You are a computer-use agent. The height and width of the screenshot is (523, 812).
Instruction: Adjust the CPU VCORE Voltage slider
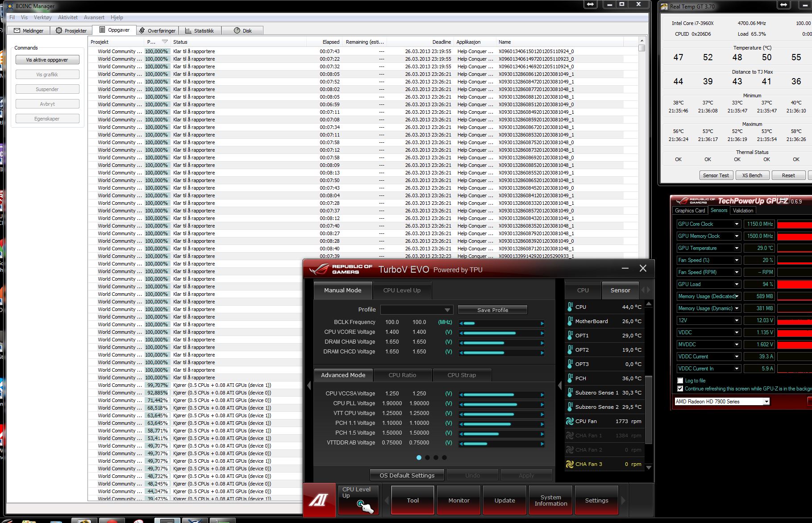pyautogui.click(x=502, y=333)
